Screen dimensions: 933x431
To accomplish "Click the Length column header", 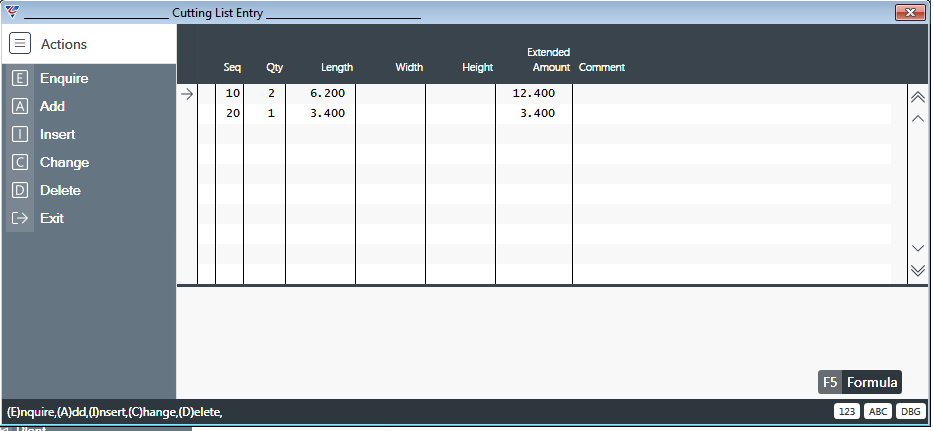I will click(337, 67).
